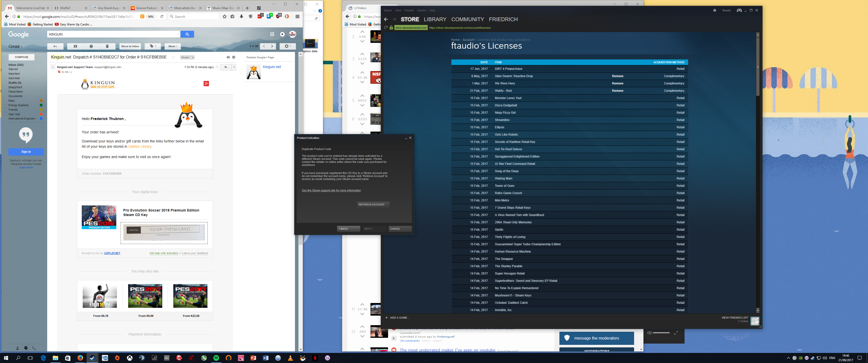Screen dimensions: 868x363
Task: Open the Firefox hamburger menu
Action: point(297,16)
